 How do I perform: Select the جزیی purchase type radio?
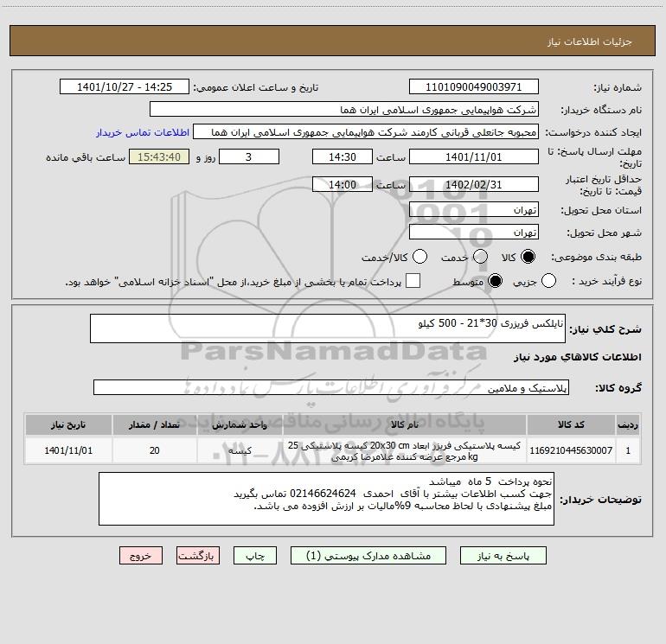[548, 281]
